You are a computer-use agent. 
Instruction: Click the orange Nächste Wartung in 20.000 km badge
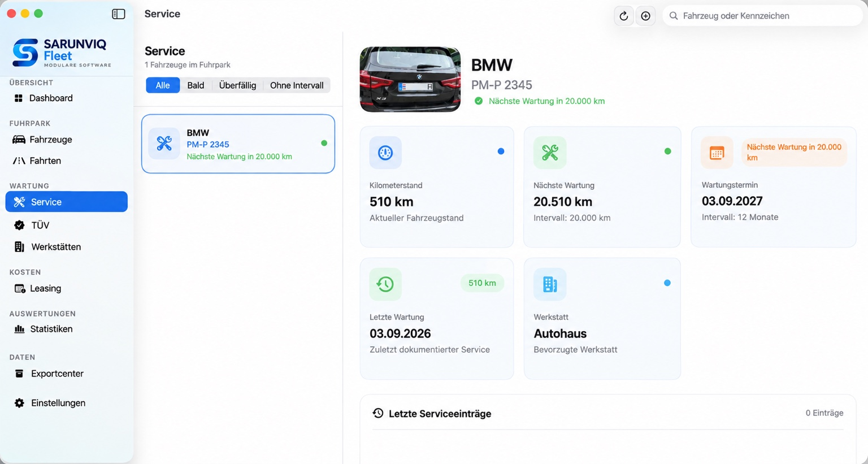(x=794, y=152)
